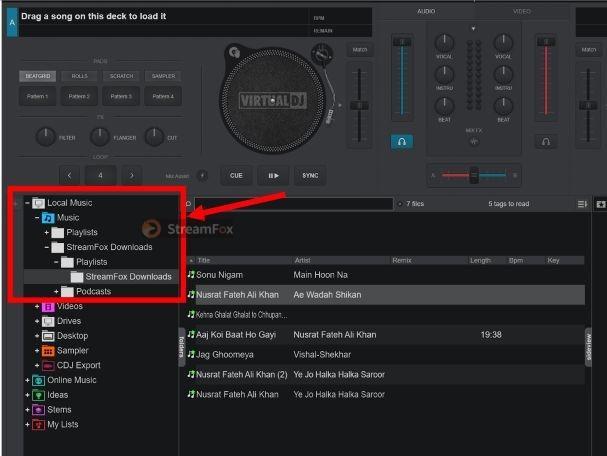Click the VirtualDJ turntable platter
Image resolution: width=607 pixels, height=456 pixels.
click(273, 100)
